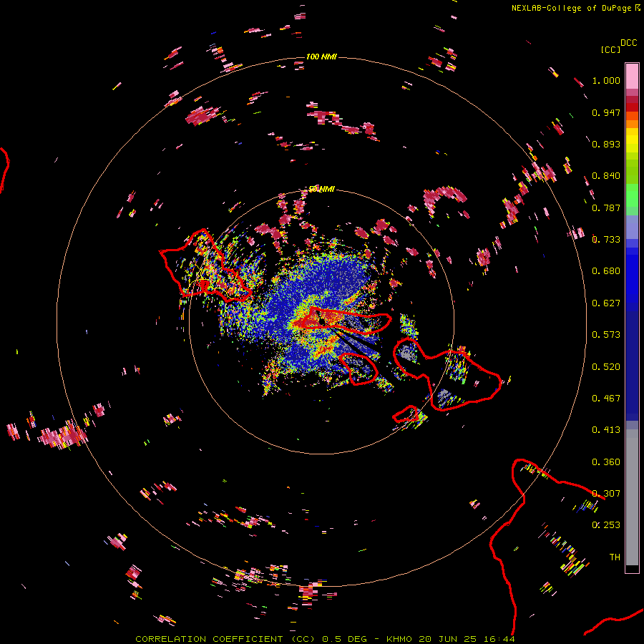Image resolution: width=644 pixels, height=644 pixels.
Task: Click the dark blue segment of the color bar
Action: tap(632, 361)
